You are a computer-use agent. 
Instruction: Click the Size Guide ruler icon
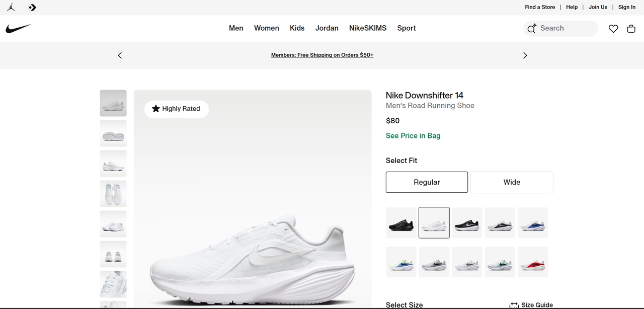tap(514, 305)
